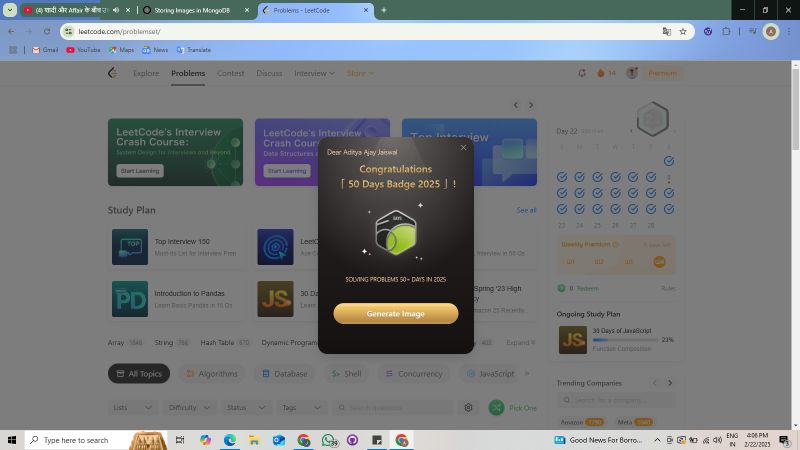Switch to Storing Images in MongoDB tab
This screenshot has width=800, height=450.
(196, 10)
